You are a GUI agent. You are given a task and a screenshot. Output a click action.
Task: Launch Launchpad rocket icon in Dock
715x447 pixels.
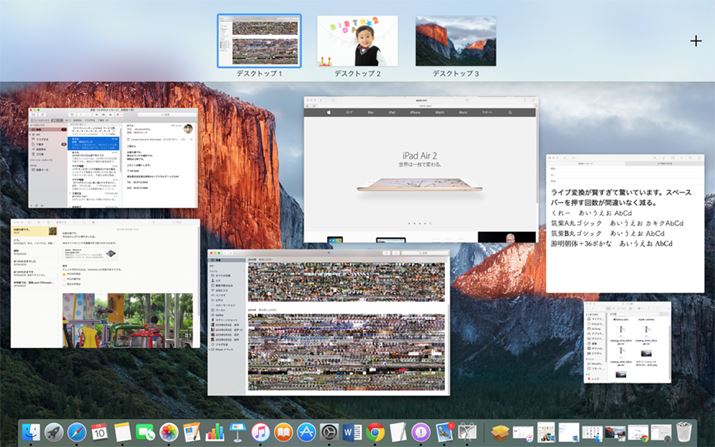coord(54,432)
